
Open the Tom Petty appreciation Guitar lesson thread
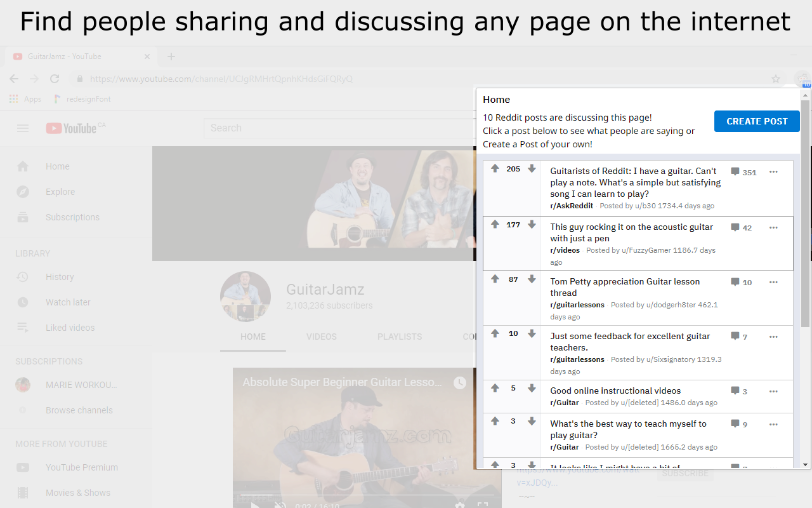tap(625, 287)
